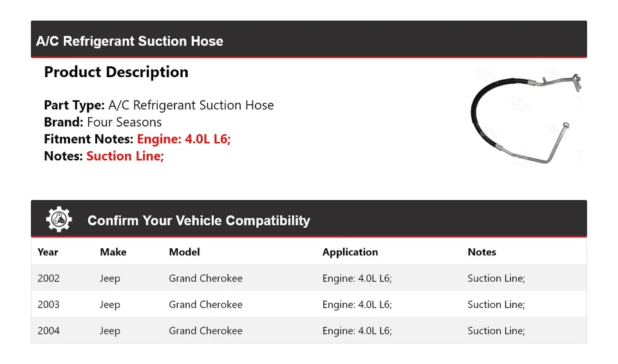618x364 pixels.
Task: Select the 2003 year row cell
Action: pos(48,305)
